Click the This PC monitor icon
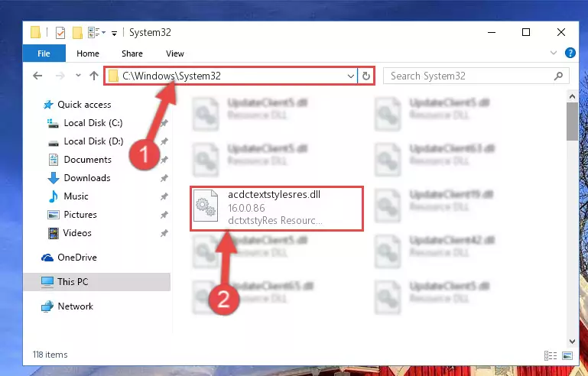The image size is (588, 376). pos(47,282)
